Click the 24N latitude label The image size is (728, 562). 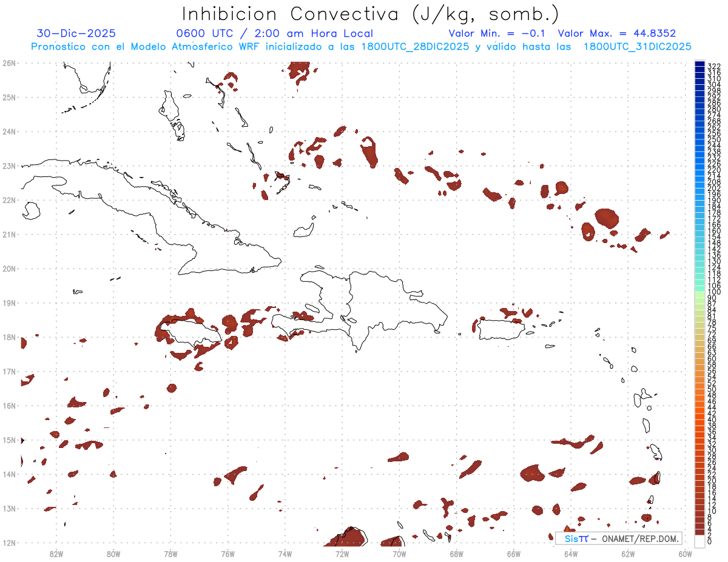[x=9, y=131]
